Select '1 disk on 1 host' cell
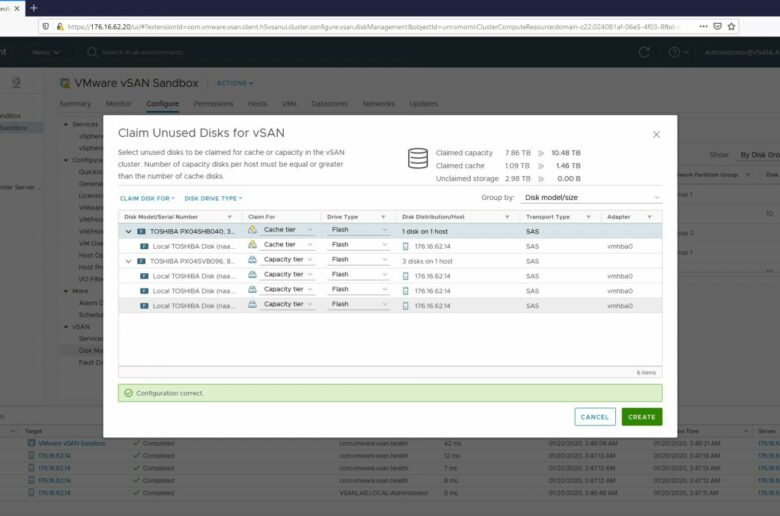This screenshot has width=780, height=516. tap(425, 231)
